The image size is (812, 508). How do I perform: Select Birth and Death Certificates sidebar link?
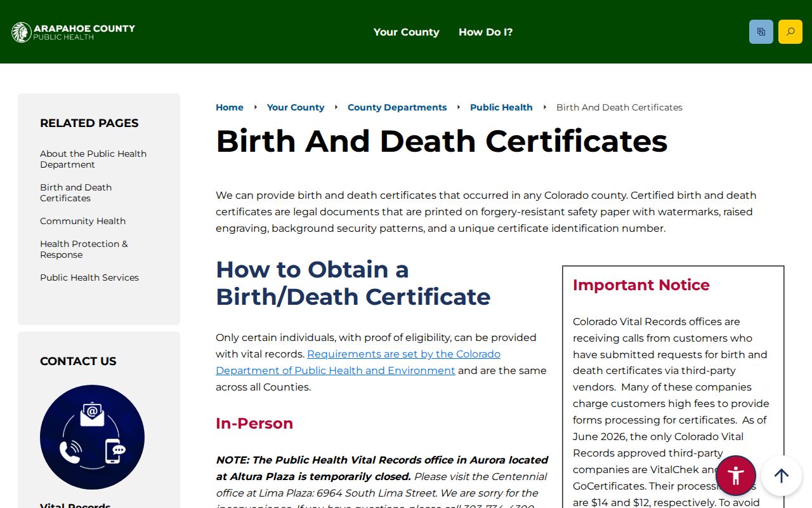pyautogui.click(x=76, y=193)
